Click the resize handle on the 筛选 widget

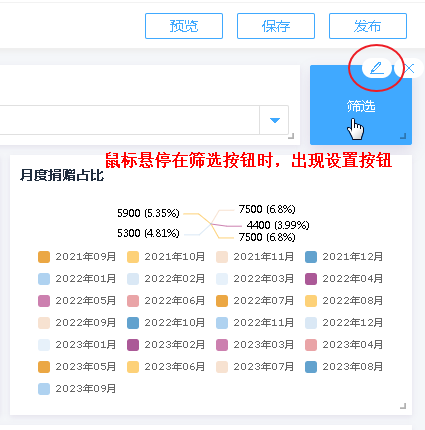[403, 136]
